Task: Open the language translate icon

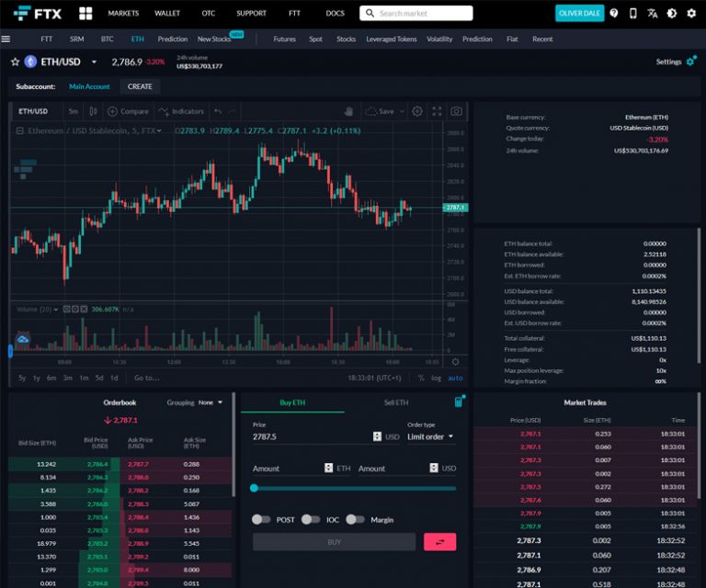Action: [x=653, y=14]
